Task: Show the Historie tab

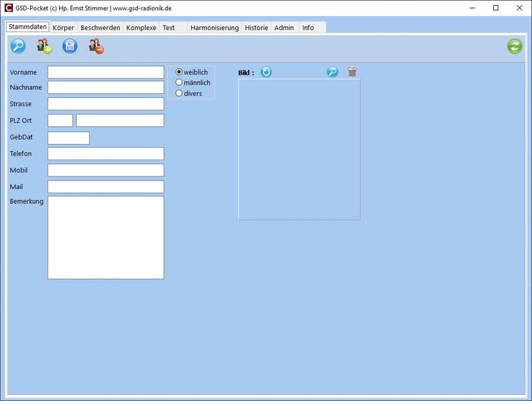Action: [x=257, y=27]
